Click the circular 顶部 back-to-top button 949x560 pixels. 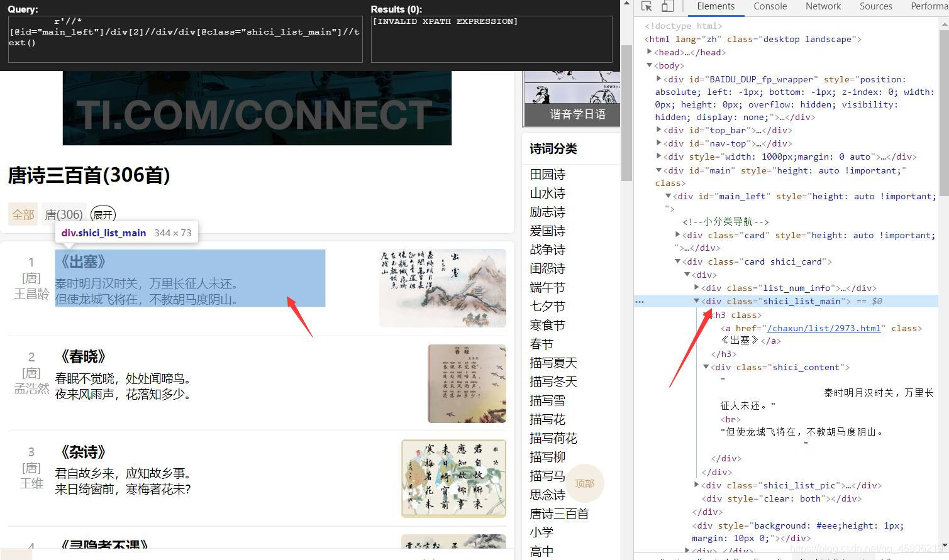[x=585, y=483]
